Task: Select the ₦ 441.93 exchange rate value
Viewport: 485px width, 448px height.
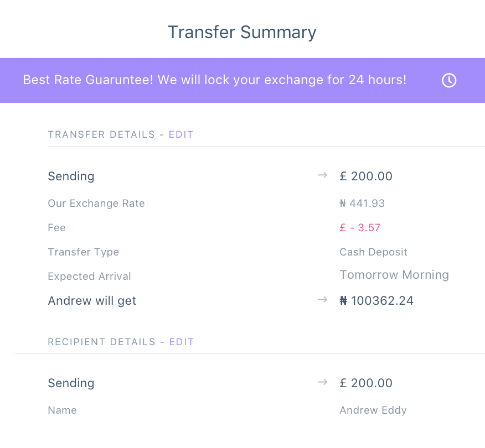Action: coord(362,204)
